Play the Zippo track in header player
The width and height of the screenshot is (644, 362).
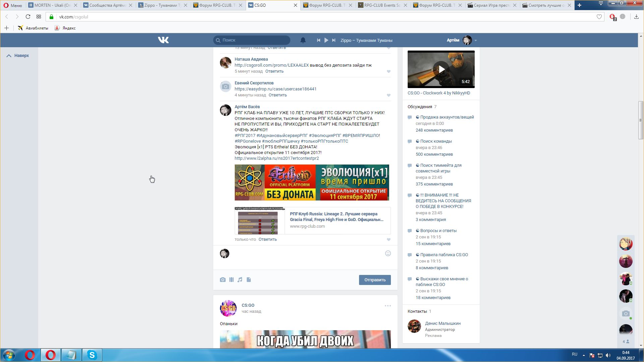326,40
